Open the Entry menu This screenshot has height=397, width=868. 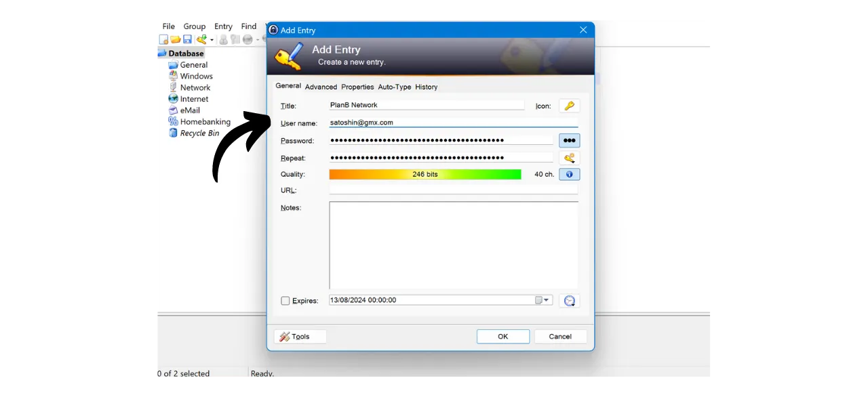coord(223,26)
